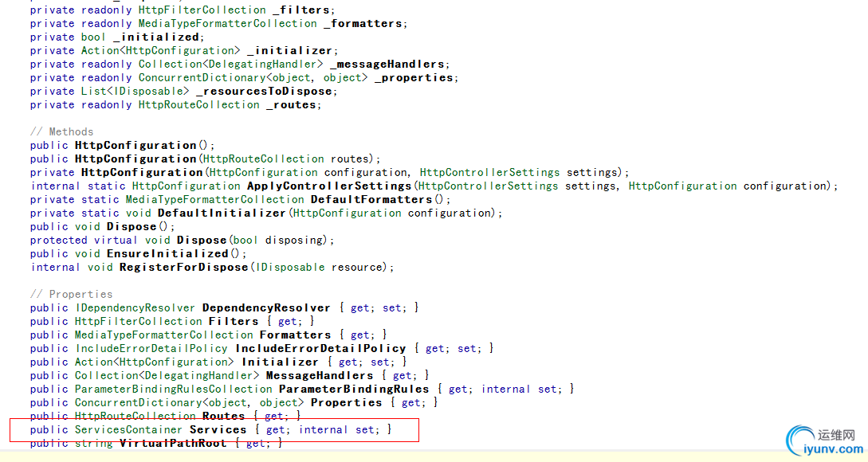Click IDisposable type on the RegisterForDispose line
The image size is (868, 462).
(290, 267)
